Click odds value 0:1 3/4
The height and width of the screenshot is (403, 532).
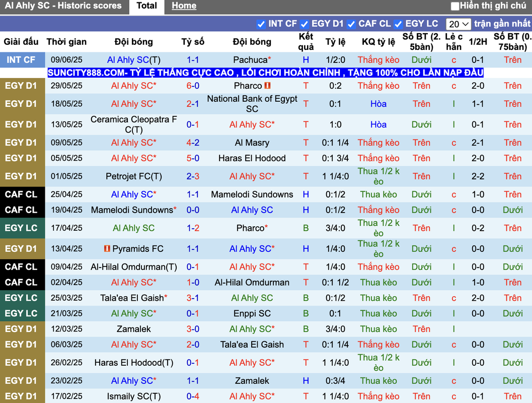click(x=335, y=158)
